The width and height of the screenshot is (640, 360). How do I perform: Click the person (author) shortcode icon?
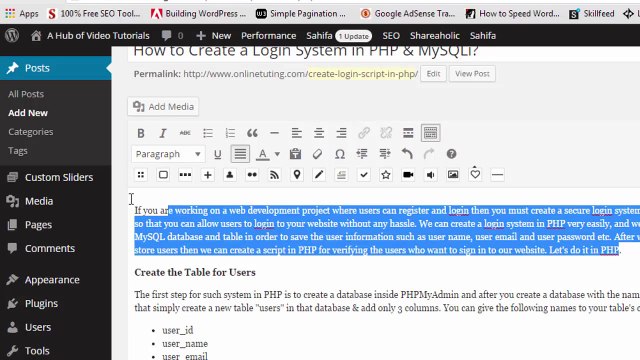(230, 175)
